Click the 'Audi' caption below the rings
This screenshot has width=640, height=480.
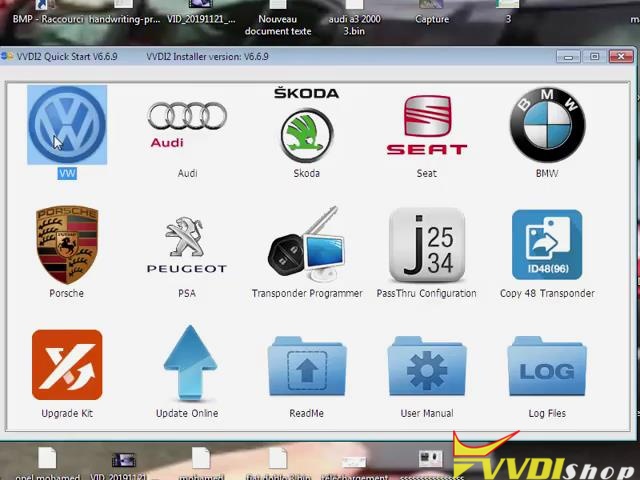(187, 173)
